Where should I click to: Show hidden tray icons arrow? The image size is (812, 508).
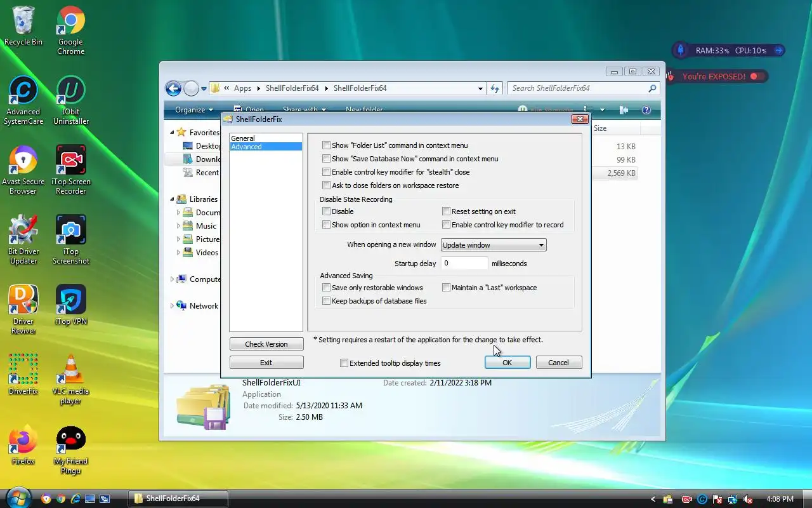click(653, 499)
